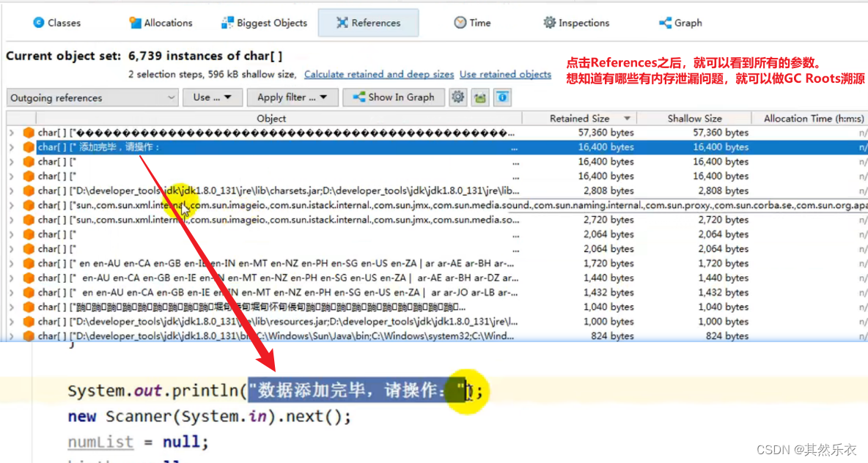Open the view settings gear icon

457,97
